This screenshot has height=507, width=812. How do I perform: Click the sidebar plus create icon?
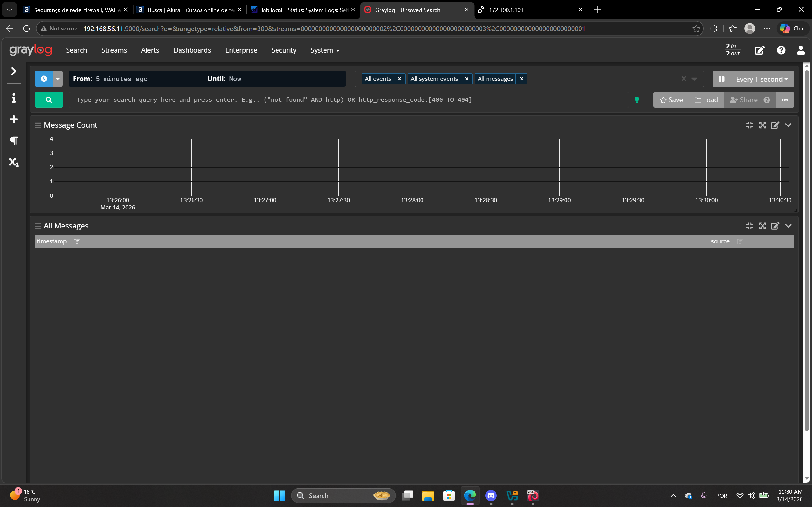point(13,119)
